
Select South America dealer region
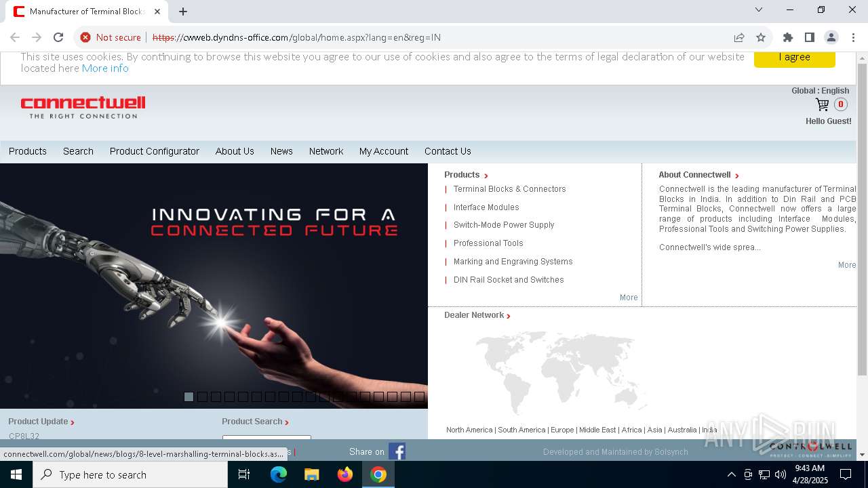(x=521, y=430)
